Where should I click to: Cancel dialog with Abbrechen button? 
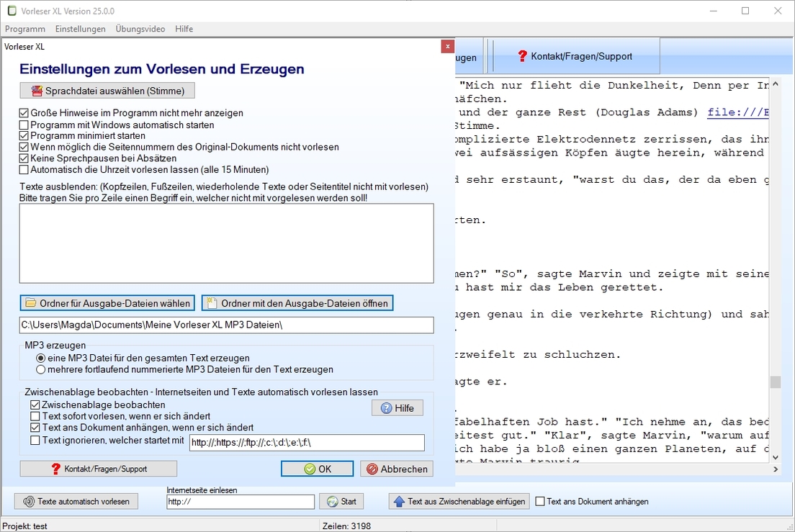click(396, 469)
